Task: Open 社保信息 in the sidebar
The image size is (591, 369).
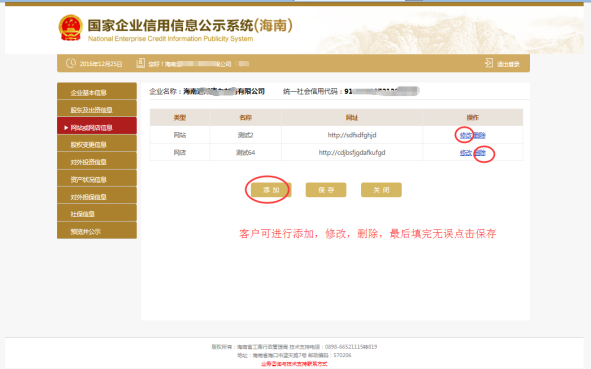Action: pos(97,214)
